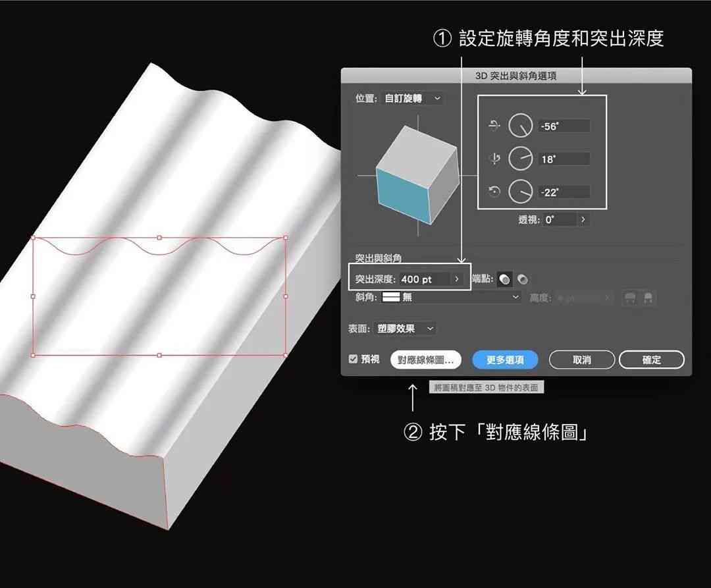Adjust the Z-axis rotation dial
This screenshot has height=588, width=711.
point(520,192)
